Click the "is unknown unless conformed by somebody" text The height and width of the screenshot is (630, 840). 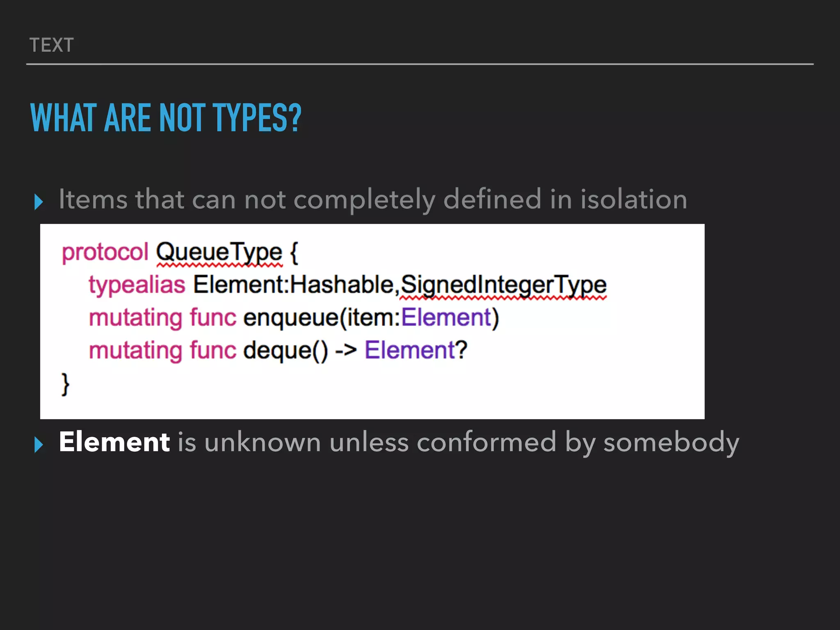coord(458,443)
